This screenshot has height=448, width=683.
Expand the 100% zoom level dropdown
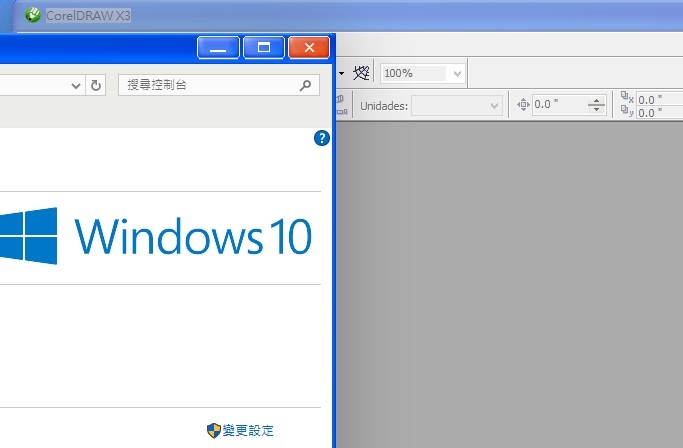pyautogui.click(x=457, y=73)
